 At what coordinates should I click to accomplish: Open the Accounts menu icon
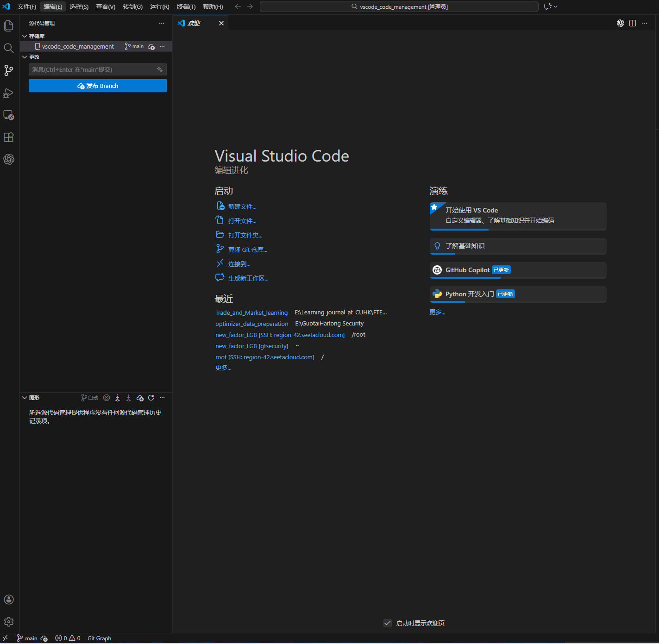point(8,600)
